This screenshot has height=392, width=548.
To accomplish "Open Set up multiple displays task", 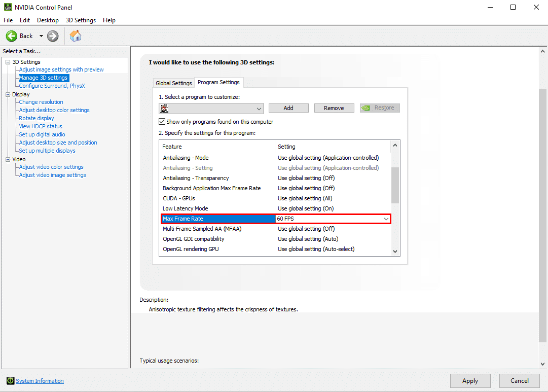I will click(47, 151).
